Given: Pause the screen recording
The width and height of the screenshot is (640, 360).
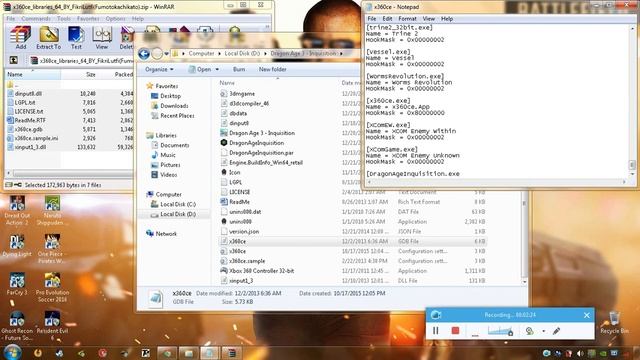Looking at the screenshot, I should (436, 331).
